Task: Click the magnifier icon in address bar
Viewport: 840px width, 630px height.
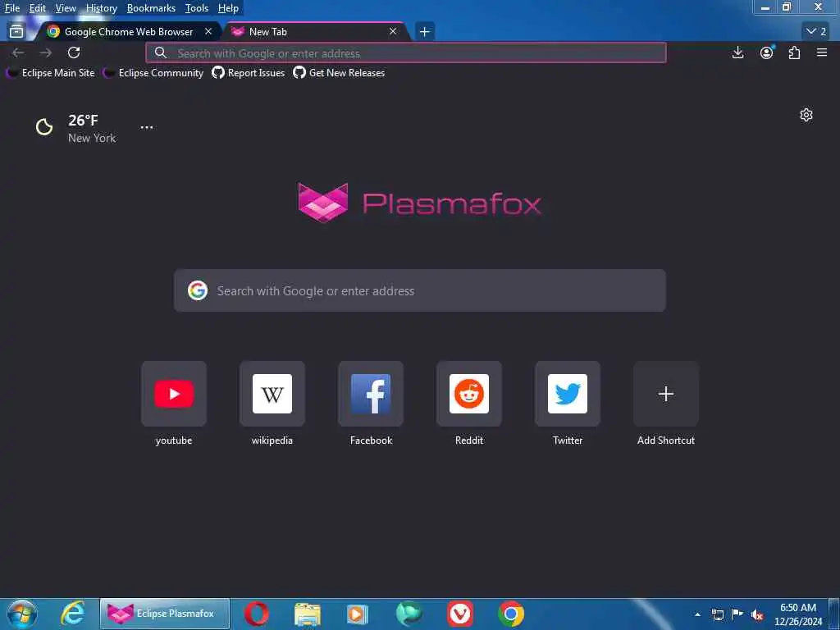Action: click(160, 52)
